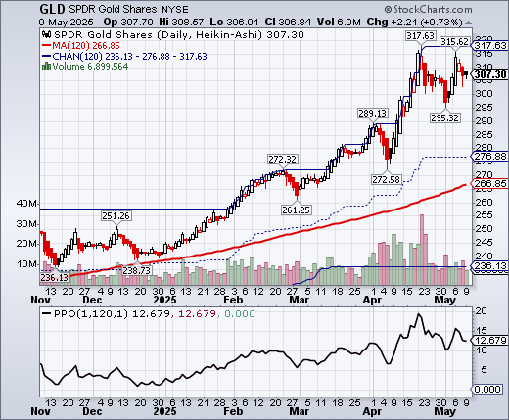Click the blue line marker before CHAN(120)

click(47, 56)
